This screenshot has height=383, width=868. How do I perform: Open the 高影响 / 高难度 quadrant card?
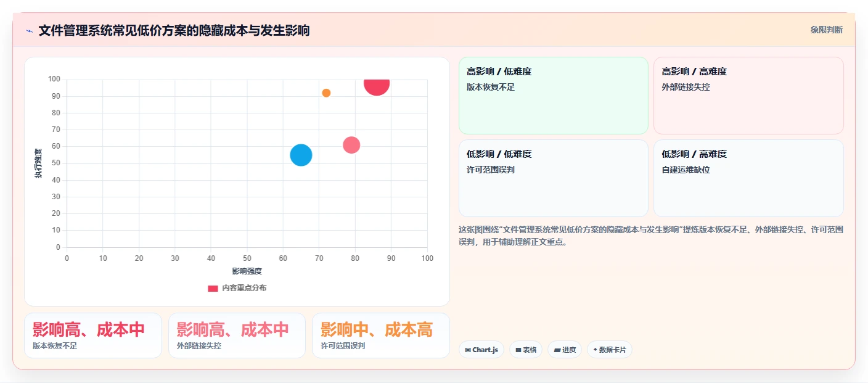[748, 96]
